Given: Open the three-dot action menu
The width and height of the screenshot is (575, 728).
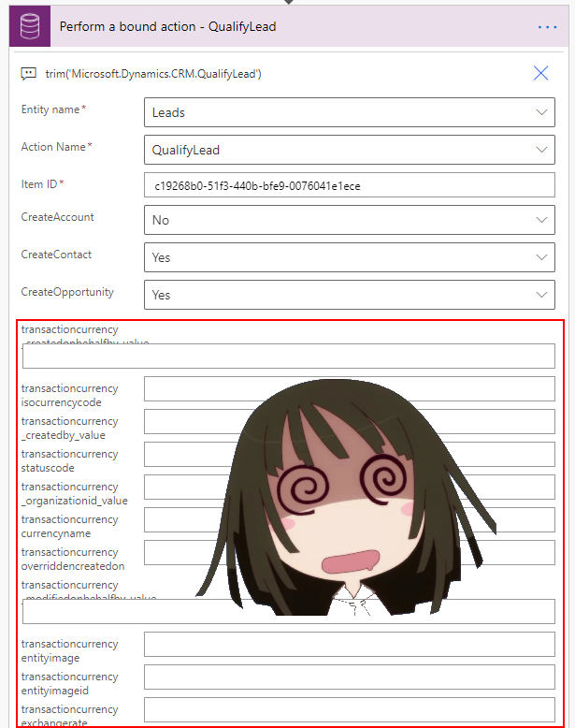Looking at the screenshot, I should pos(547,27).
